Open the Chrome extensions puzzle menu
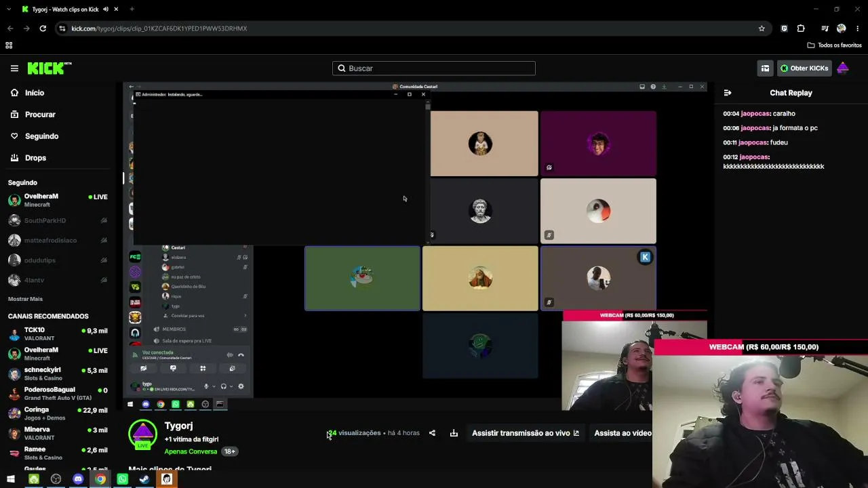Screen dimensions: 868x488 (801, 28)
